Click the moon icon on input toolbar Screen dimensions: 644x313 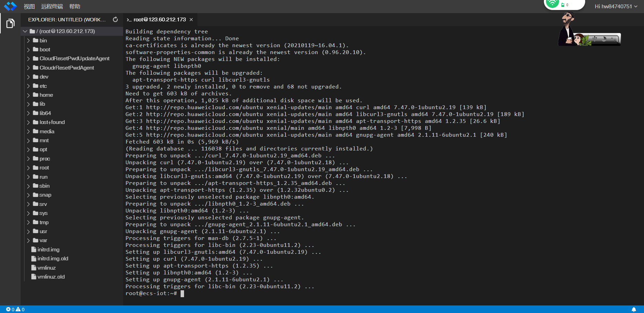coord(604,39)
